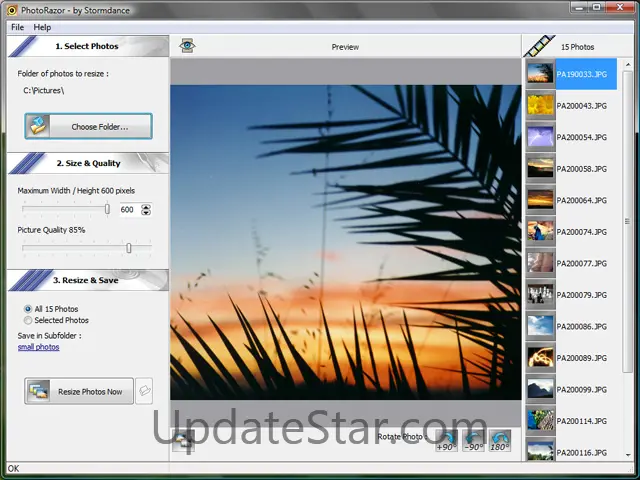The height and width of the screenshot is (480, 640).
Task: Click the Maximum Width / Height slider handle
Action: [107, 209]
